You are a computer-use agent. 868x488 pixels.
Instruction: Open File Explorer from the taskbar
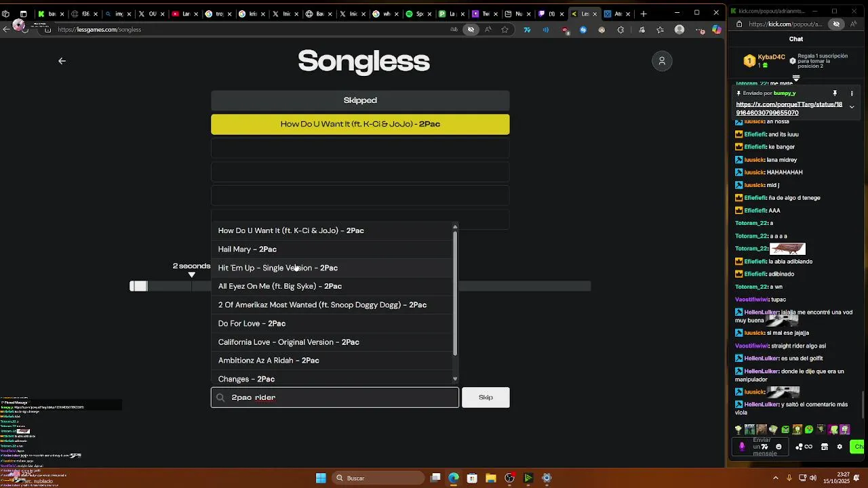[x=491, y=479]
